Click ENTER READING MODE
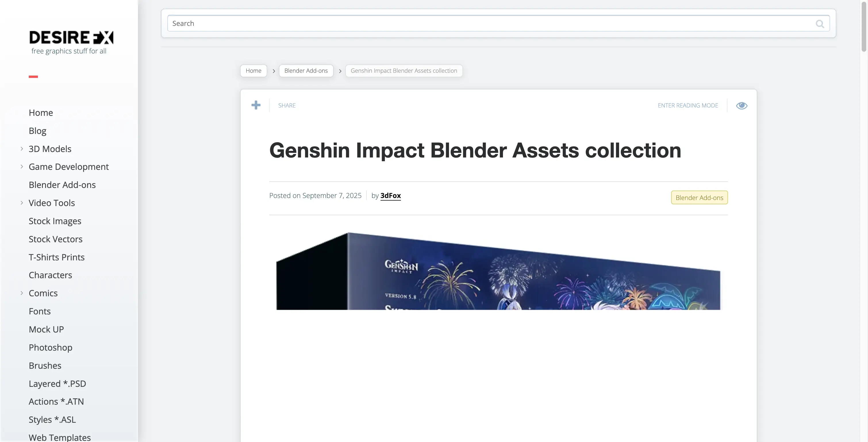 click(688, 105)
